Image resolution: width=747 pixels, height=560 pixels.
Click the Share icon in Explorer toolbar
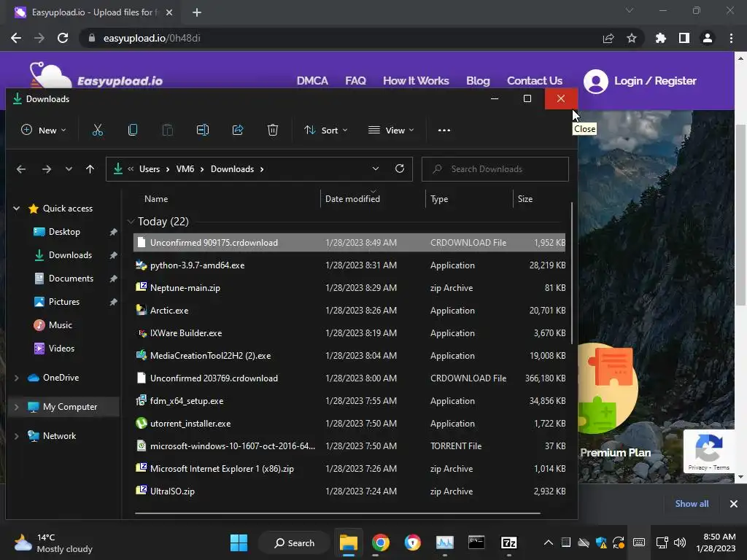(238, 130)
